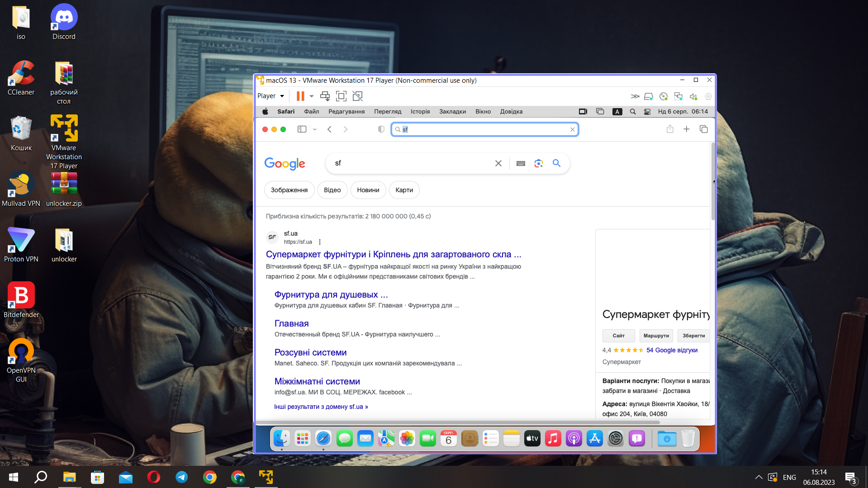868x488 pixels.
Task: Open the Закладки menu
Action: pos(452,111)
